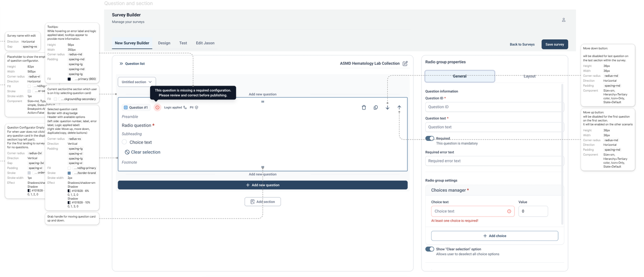This screenshot has height=277, width=644.
Task: Edit the ASMD Hematology Lab Collection name
Action: pos(405,64)
